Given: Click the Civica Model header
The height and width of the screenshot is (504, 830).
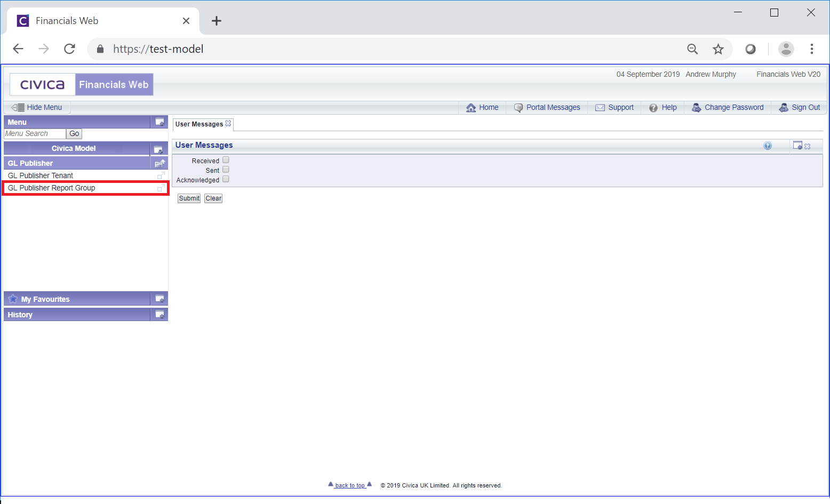Looking at the screenshot, I should coord(74,148).
